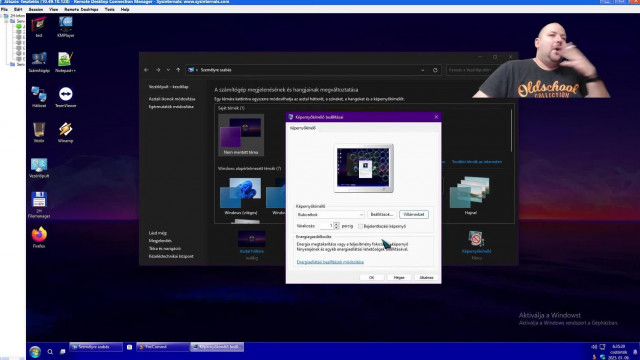Click the További témák az interneten link
Screen dimensions: 640x360
click(x=477, y=162)
